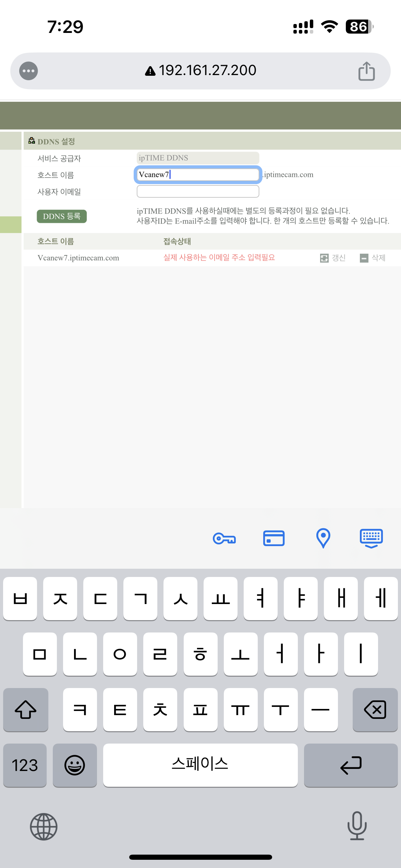Tap the ㄹ key
Image resolution: width=401 pixels, height=868 pixels.
[160, 654]
